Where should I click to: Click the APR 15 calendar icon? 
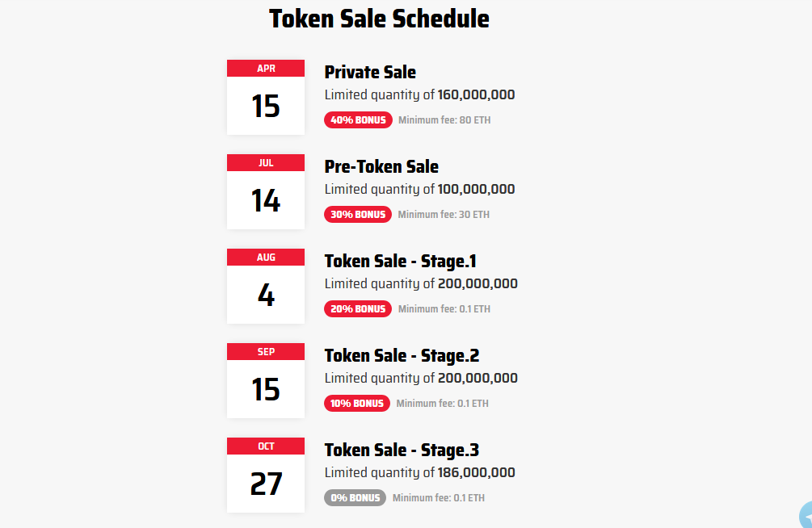(266, 97)
